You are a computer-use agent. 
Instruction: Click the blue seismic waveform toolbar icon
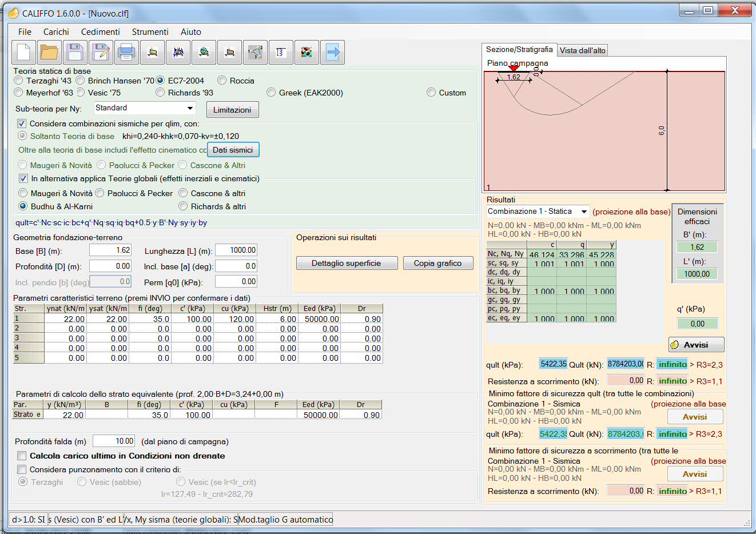[x=178, y=53]
